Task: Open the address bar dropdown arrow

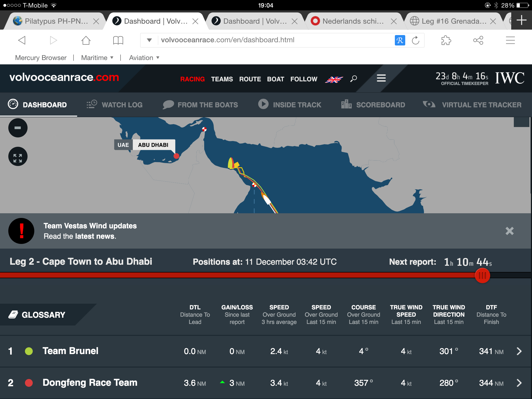Action: (149, 40)
